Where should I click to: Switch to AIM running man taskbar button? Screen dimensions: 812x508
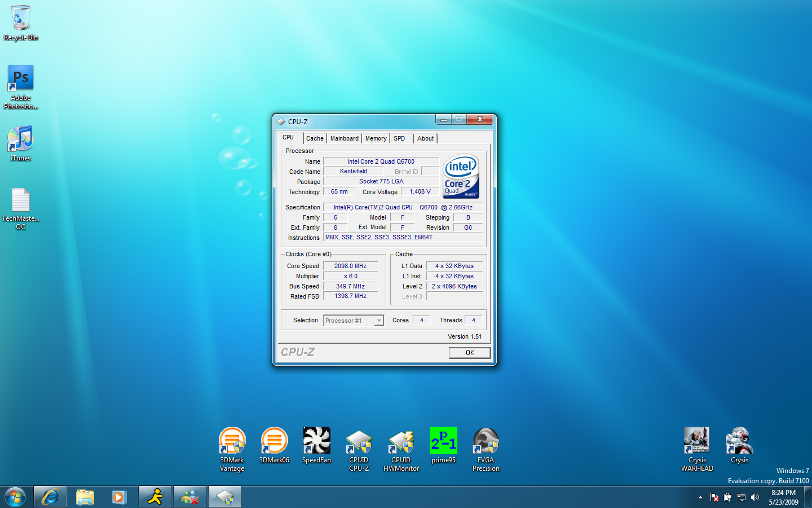click(x=155, y=497)
